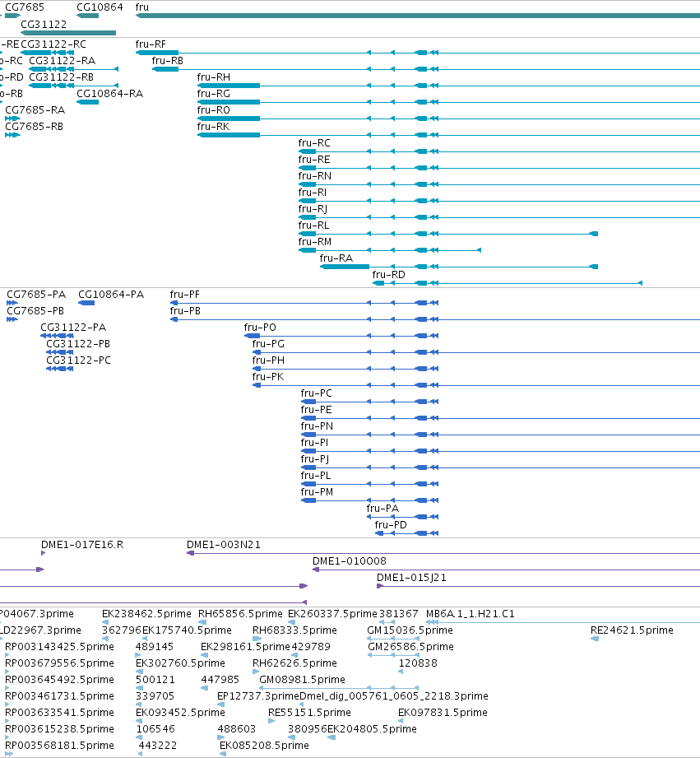The height and width of the screenshot is (758, 700).
Task: Open the fru-PD protein label
Action: [x=391, y=524]
